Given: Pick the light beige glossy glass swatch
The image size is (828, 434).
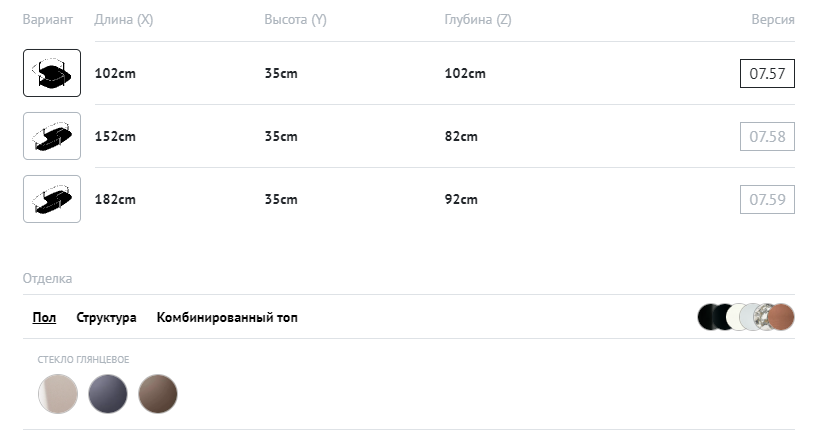Looking at the screenshot, I should [x=57, y=393].
